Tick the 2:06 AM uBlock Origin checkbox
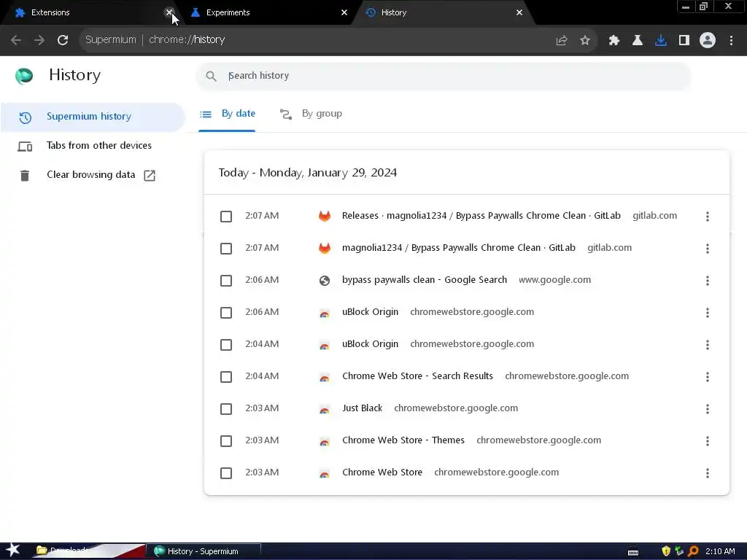The image size is (747, 560). pos(226,313)
